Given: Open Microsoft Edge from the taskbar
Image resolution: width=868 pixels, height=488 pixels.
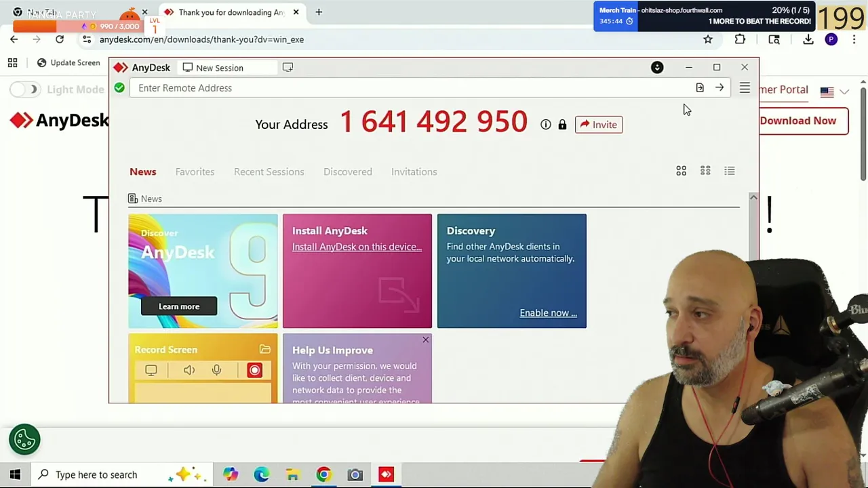Looking at the screenshot, I should tap(262, 474).
